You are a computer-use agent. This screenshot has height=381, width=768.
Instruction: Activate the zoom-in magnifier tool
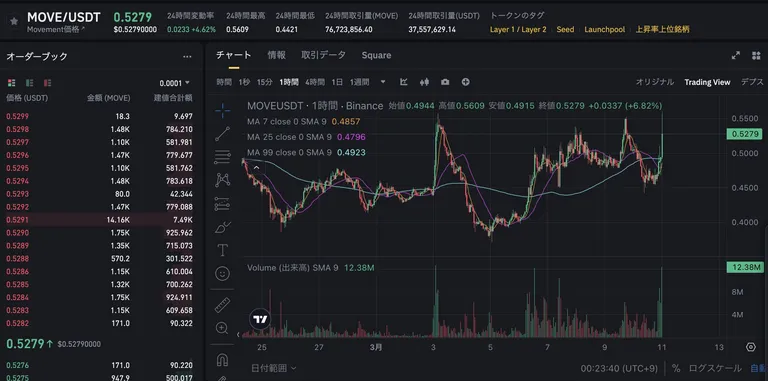(x=222, y=328)
